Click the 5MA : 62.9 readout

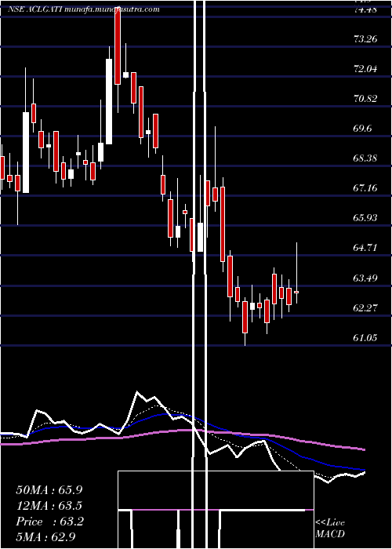45,537
